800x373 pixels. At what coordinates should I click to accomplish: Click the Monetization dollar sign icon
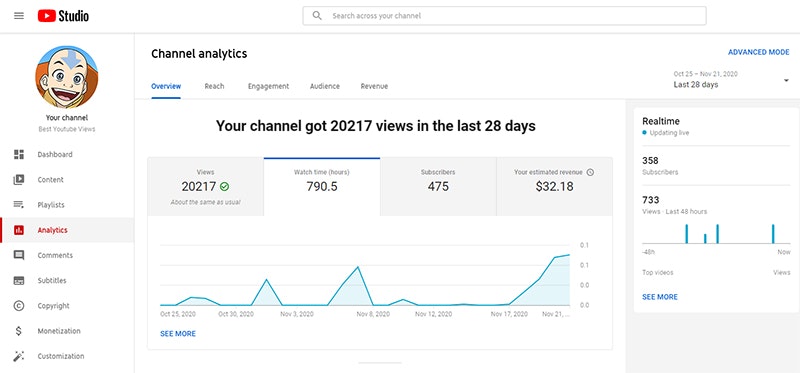[x=19, y=331]
